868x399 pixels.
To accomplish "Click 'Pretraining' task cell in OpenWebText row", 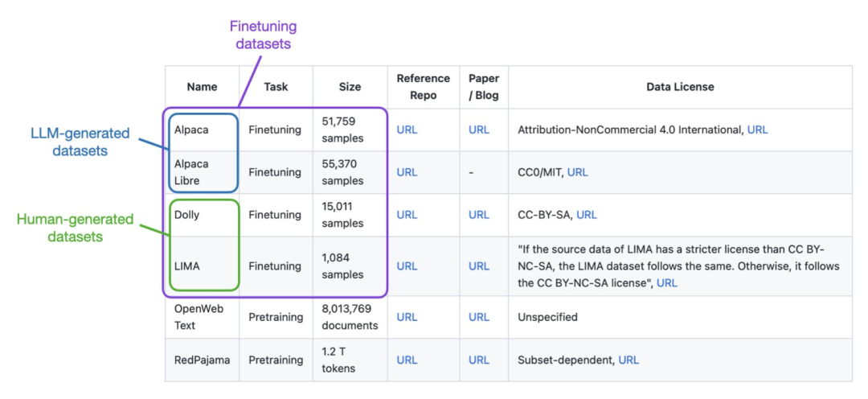I will pyautogui.click(x=276, y=317).
